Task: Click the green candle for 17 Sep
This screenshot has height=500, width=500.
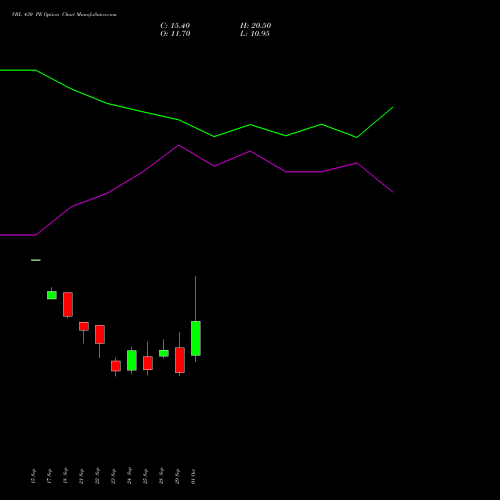Action: [x=52, y=295]
